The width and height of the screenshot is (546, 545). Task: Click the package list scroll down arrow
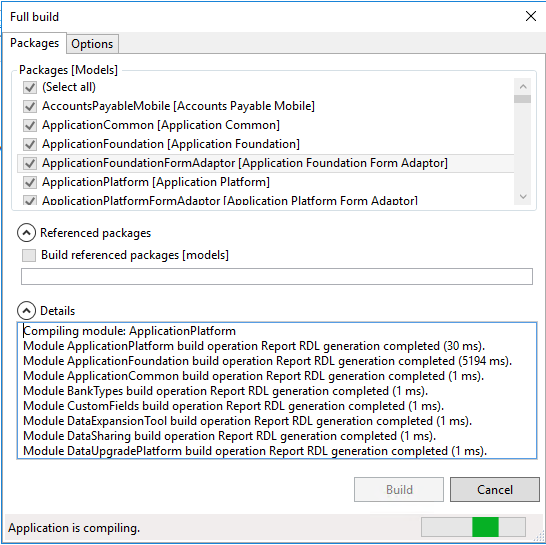(x=523, y=197)
